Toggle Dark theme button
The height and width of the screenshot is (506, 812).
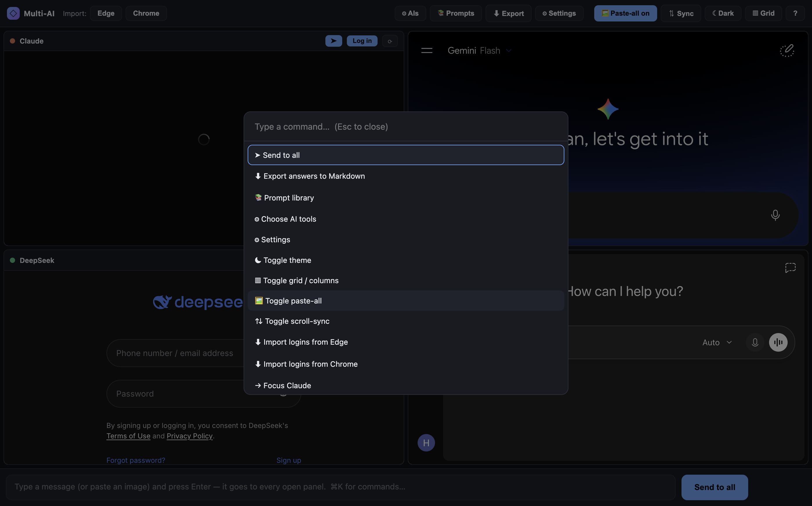[723, 13]
